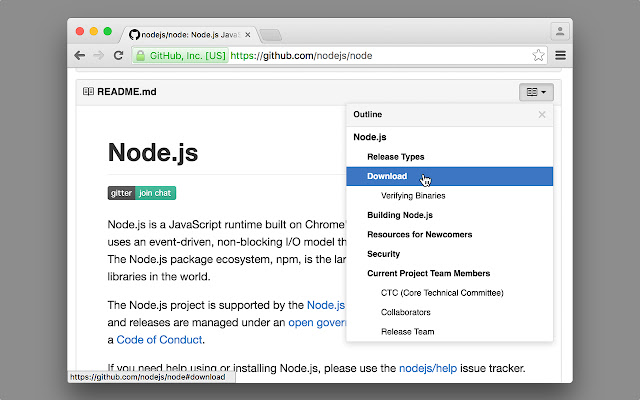
Task: Select Download in the outline
Action: (387, 176)
